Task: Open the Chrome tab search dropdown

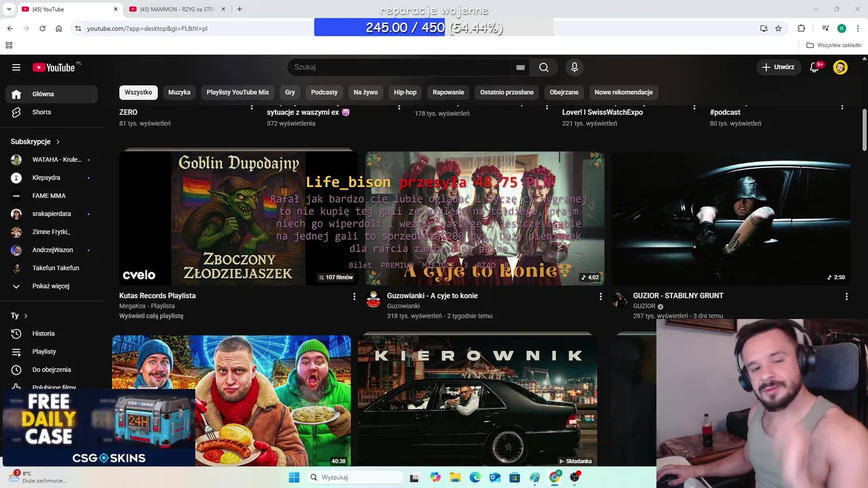Action: [x=9, y=9]
